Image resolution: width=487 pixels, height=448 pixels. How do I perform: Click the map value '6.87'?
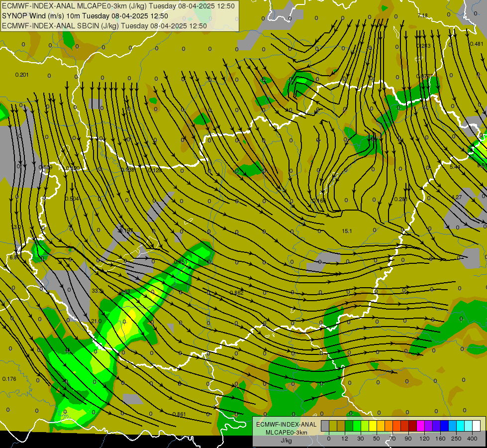[14, 257]
